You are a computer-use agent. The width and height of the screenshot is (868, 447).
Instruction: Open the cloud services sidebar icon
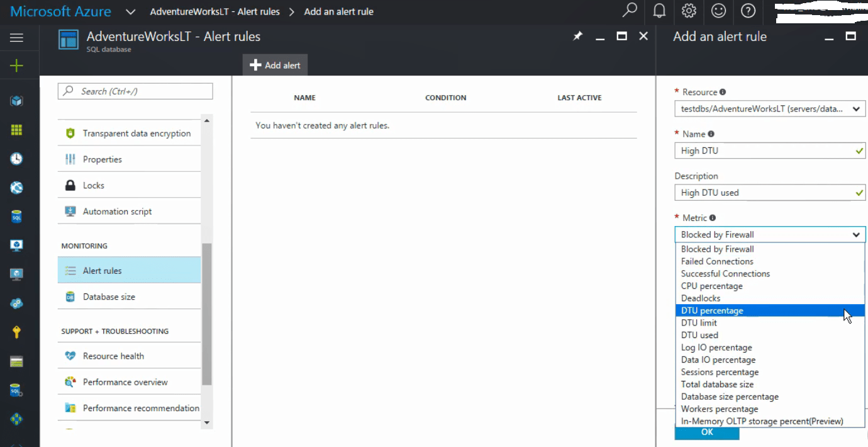17,303
